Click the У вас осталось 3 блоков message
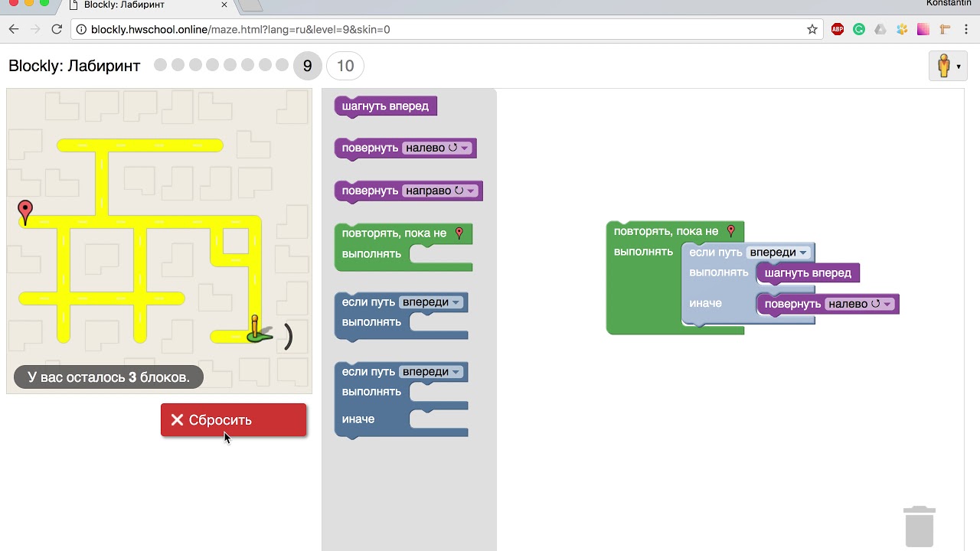 (x=108, y=377)
